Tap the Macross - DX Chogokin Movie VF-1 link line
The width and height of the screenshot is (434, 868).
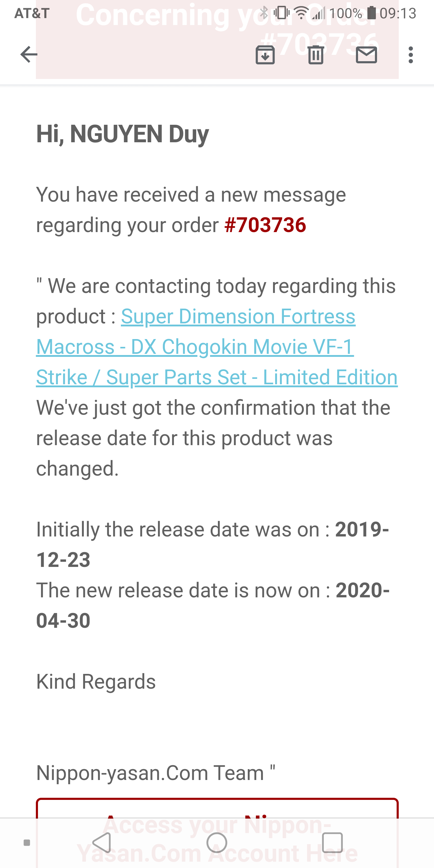click(x=195, y=347)
